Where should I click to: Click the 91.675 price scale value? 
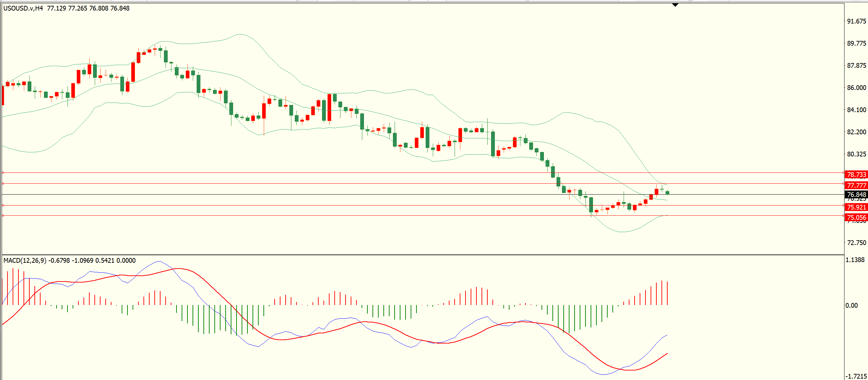pos(856,21)
